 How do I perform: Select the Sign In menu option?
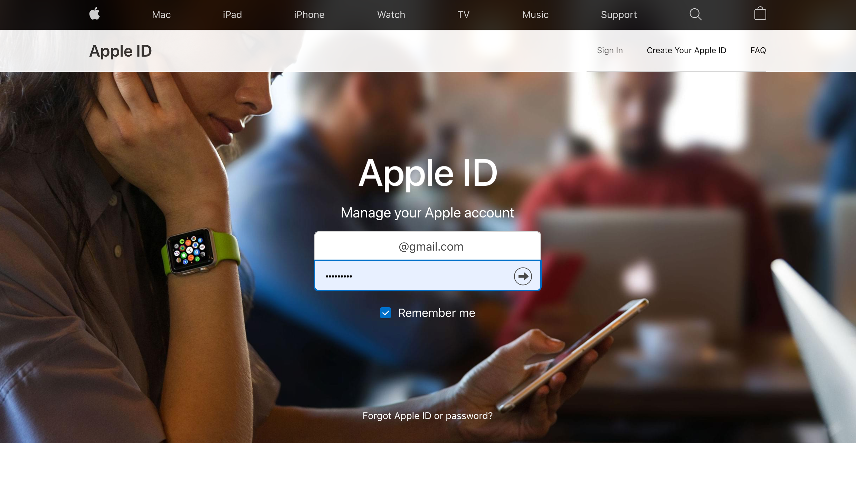(x=609, y=50)
